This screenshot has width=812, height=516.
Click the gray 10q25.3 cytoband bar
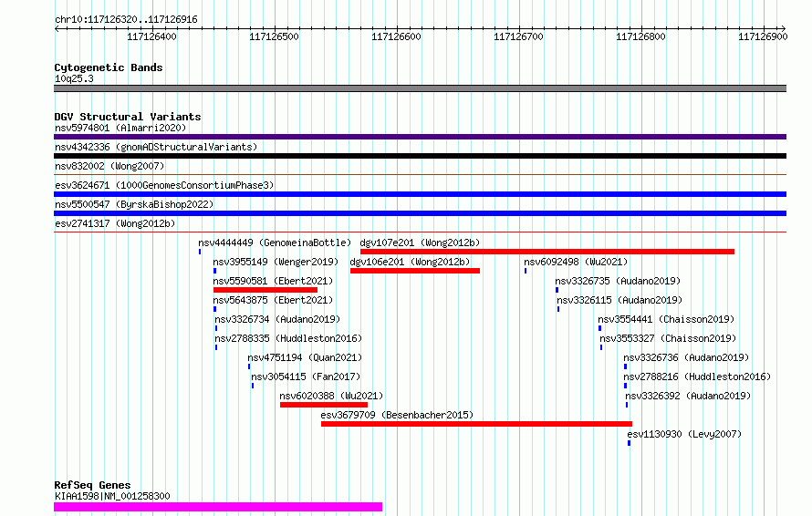click(x=420, y=88)
